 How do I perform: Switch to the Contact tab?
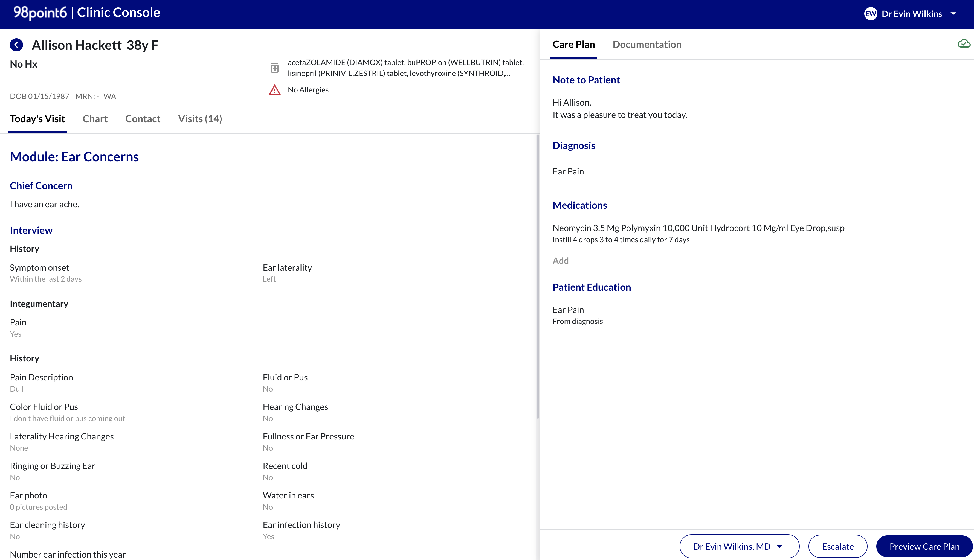pyautogui.click(x=143, y=119)
